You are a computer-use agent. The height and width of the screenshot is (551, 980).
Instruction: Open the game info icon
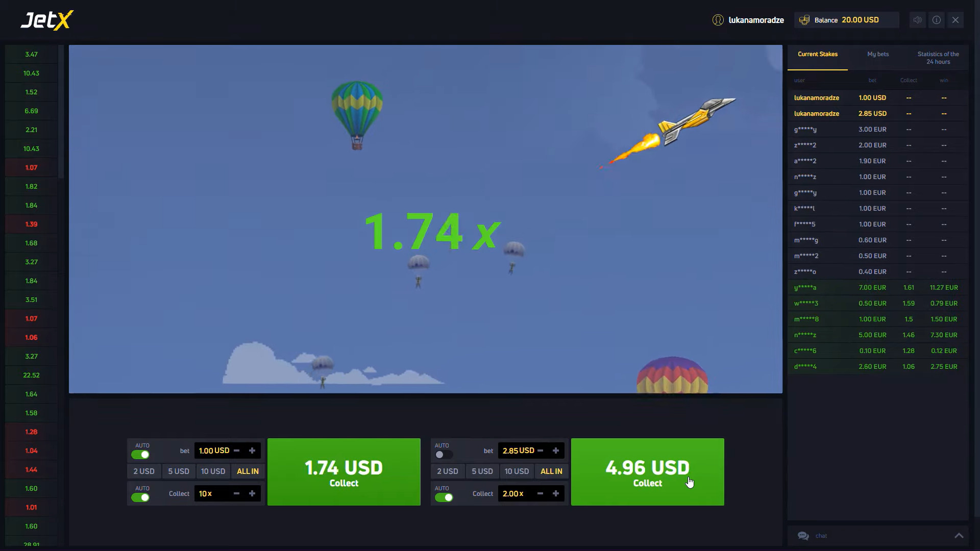pos(937,20)
